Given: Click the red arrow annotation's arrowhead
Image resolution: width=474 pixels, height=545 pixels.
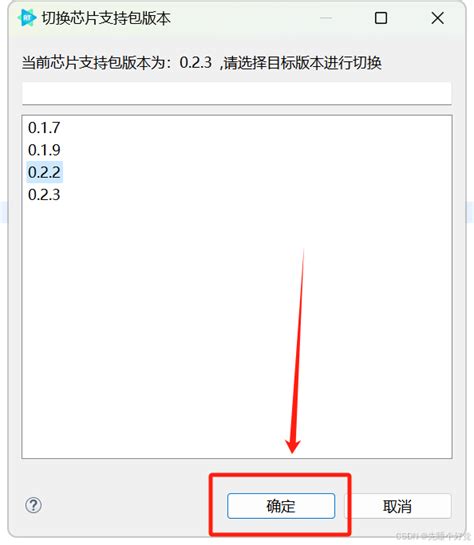Looking at the screenshot, I should (x=293, y=446).
